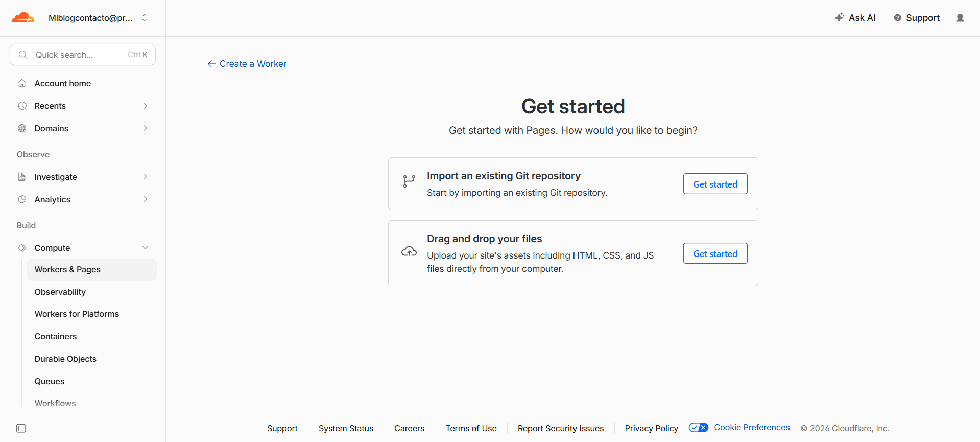
Task: Navigate to Queues
Action: click(x=50, y=381)
